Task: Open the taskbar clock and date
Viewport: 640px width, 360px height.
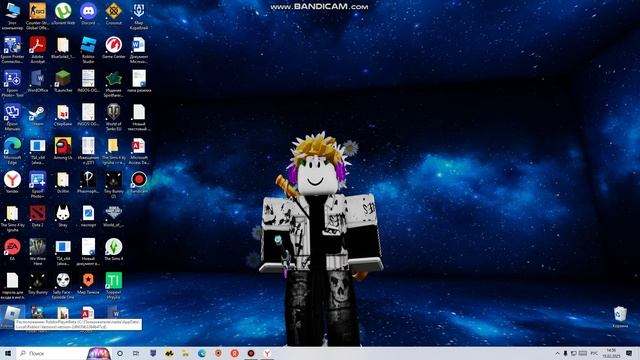Action: [611, 353]
